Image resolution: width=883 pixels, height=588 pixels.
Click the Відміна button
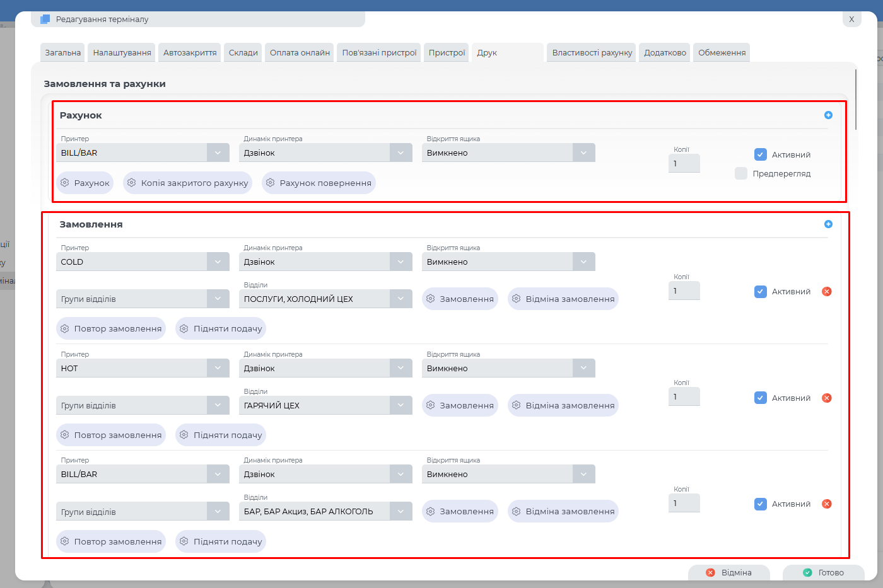(x=729, y=572)
